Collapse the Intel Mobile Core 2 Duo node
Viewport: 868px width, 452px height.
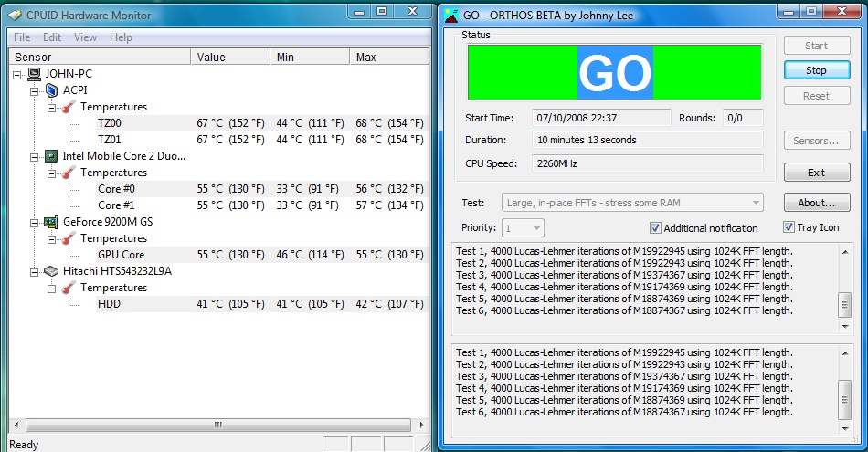35,157
